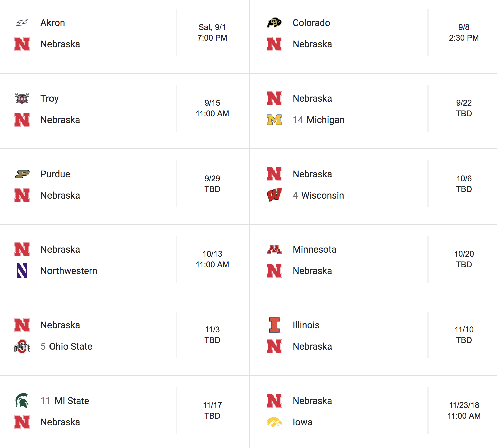
Task: Click the Purdue logo icon
Action: tap(22, 174)
